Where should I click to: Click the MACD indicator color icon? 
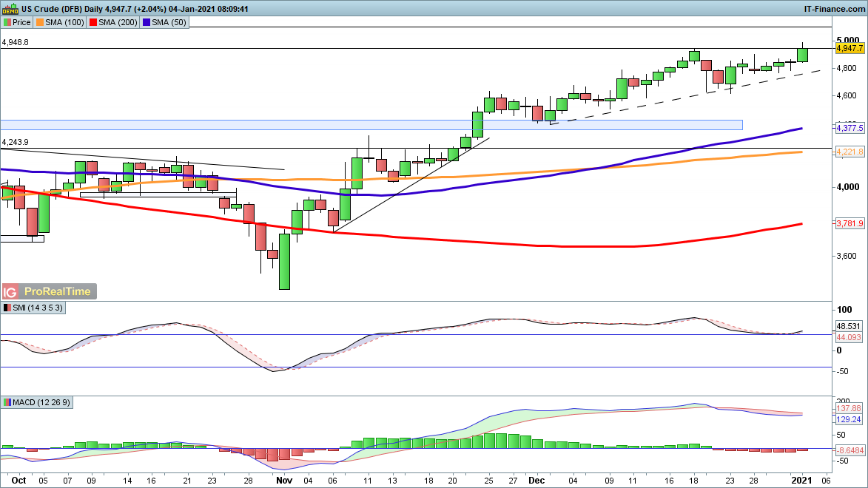tap(7, 402)
